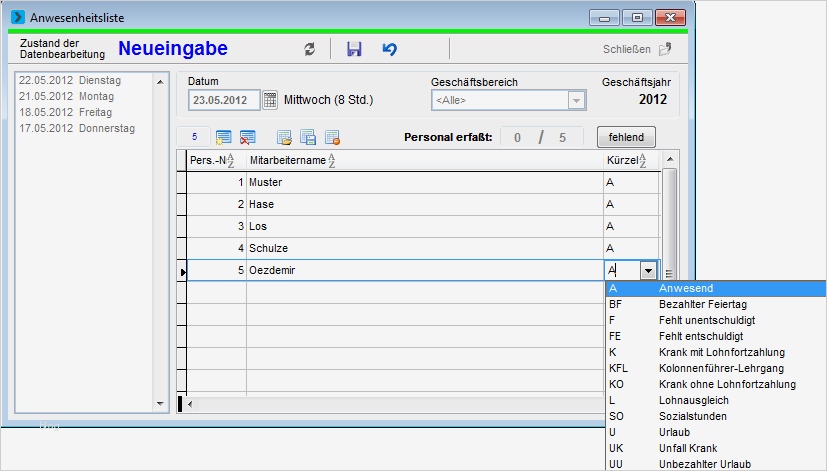Click the refresh arrows icon in toolbar
The height and width of the screenshot is (471, 827).
click(x=310, y=49)
